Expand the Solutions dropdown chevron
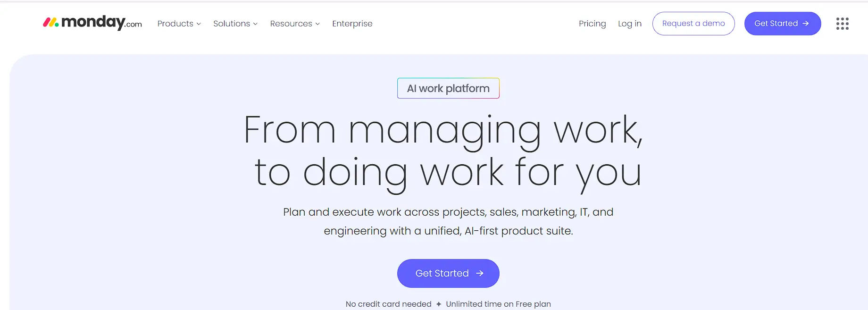The height and width of the screenshot is (310, 868). (x=255, y=24)
